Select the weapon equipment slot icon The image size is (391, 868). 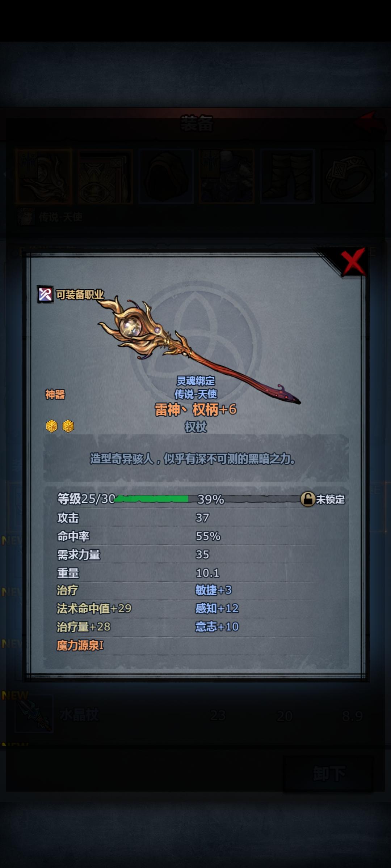[x=44, y=176]
